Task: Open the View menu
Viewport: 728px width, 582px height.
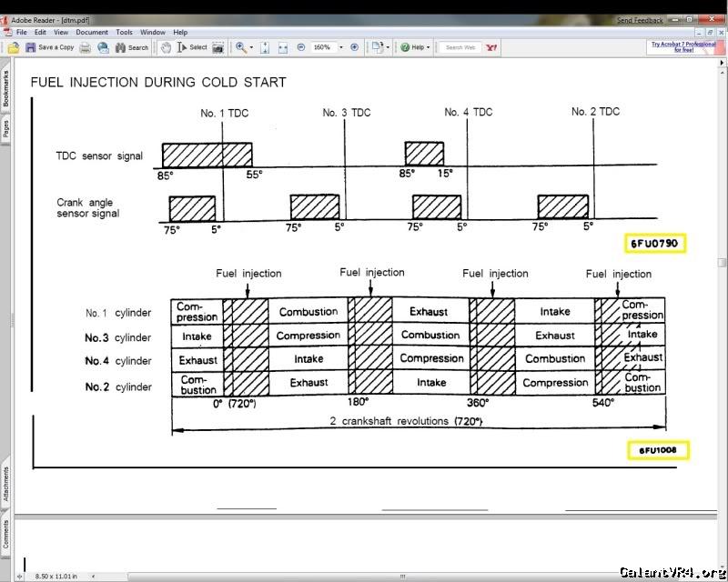Action: click(61, 32)
